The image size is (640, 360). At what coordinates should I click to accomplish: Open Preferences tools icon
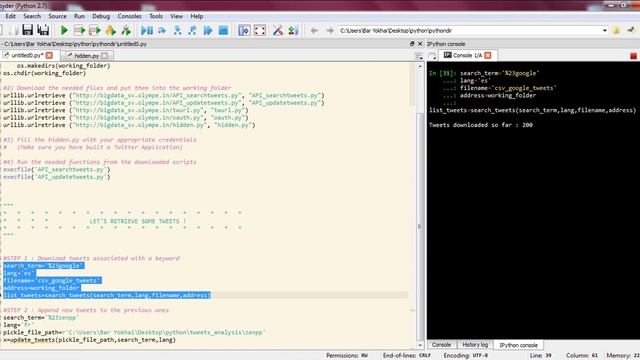point(278,30)
